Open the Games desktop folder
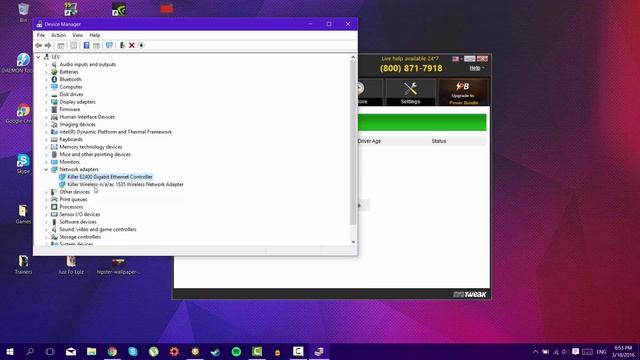This screenshot has height=360, width=640. coord(23,214)
